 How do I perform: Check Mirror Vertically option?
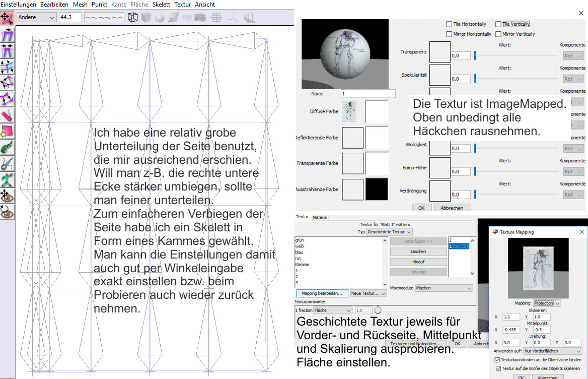click(498, 34)
